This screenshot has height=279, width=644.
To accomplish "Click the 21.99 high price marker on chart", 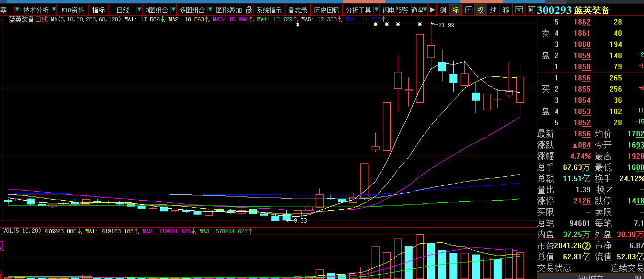I will (446, 25).
